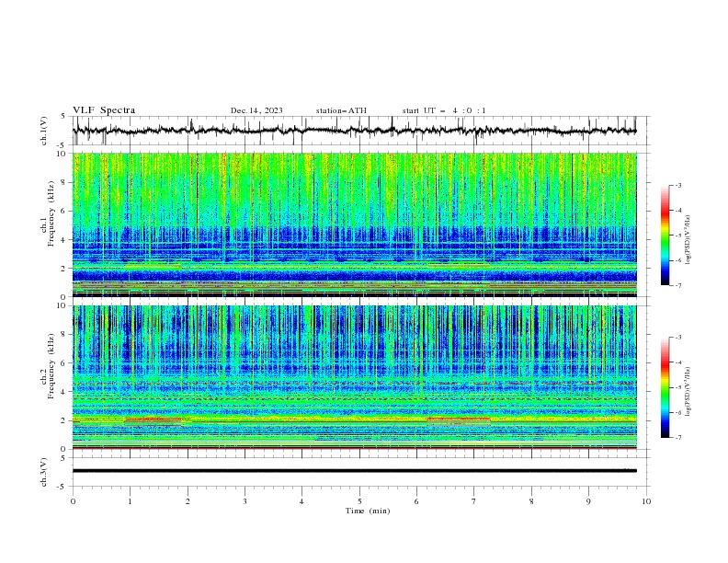Click time axis tick label "6"

click(417, 501)
